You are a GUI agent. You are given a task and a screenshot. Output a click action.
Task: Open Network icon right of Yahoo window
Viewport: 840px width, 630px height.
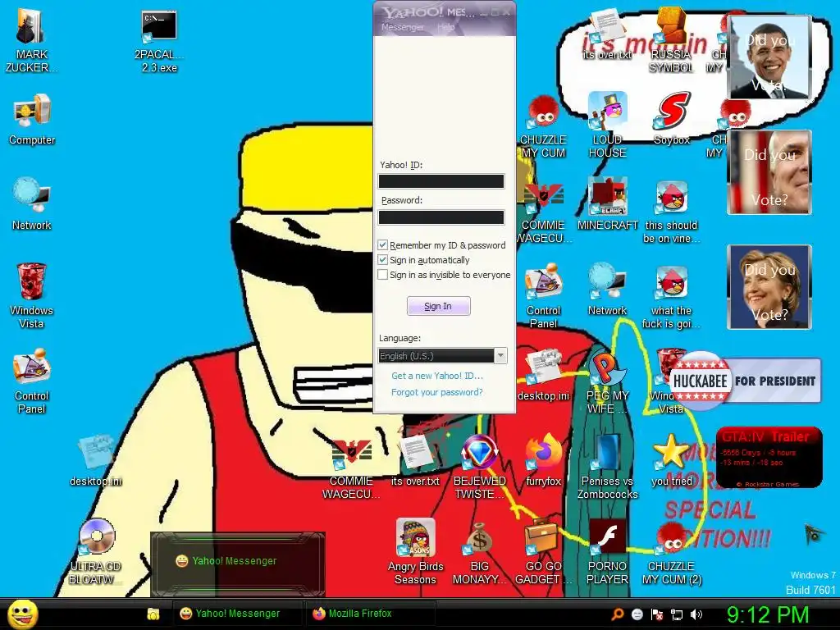pos(607,290)
